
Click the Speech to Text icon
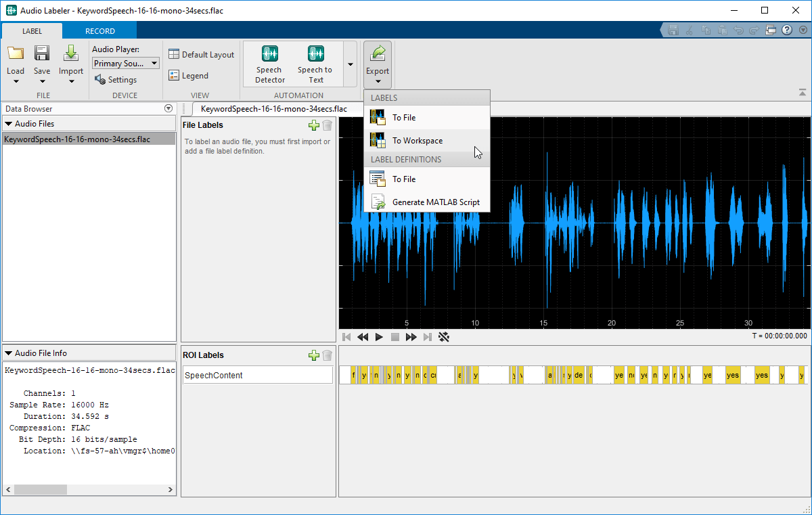point(315,54)
